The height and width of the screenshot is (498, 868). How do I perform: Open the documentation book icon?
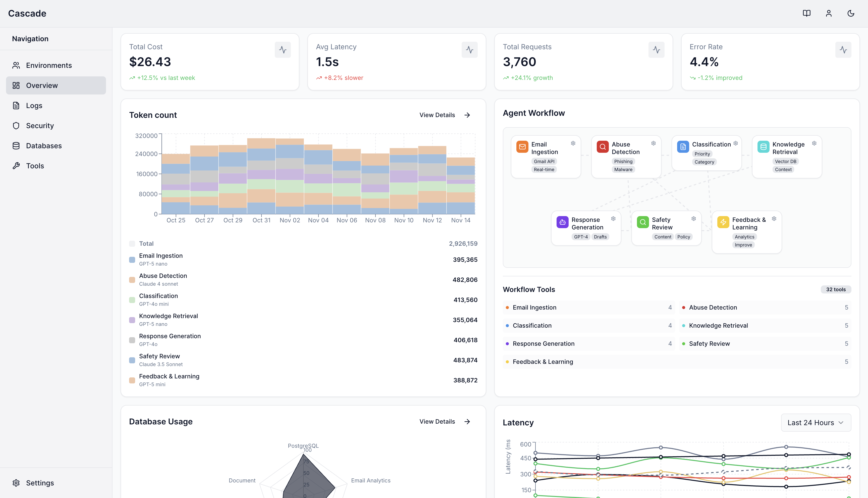tap(806, 13)
